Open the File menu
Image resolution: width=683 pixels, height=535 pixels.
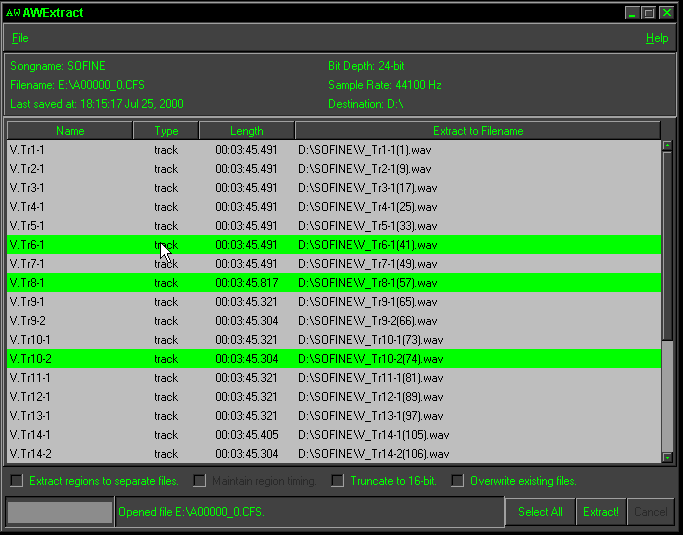pos(20,38)
